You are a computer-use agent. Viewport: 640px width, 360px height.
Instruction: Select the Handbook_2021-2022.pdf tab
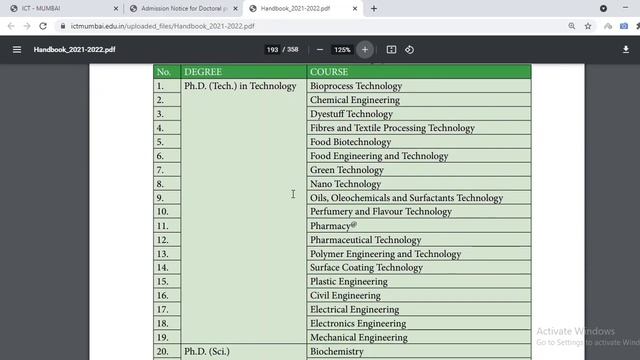coord(303,9)
